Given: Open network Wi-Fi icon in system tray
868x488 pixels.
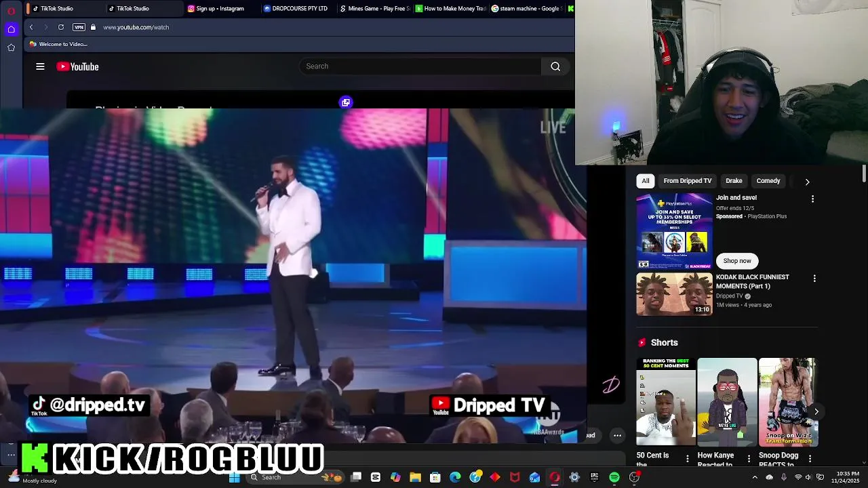Looking at the screenshot, I should [x=797, y=477].
